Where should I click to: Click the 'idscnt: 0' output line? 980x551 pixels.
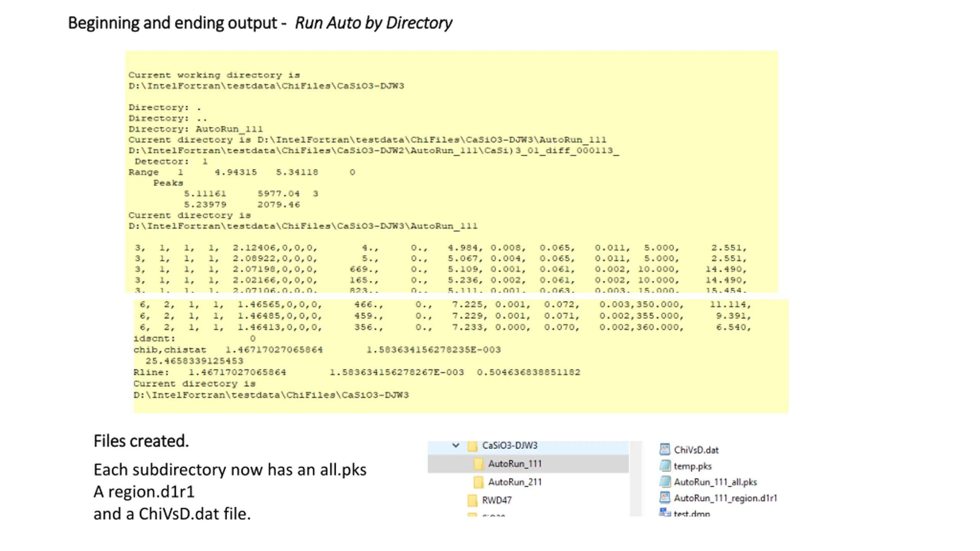point(194,339)
